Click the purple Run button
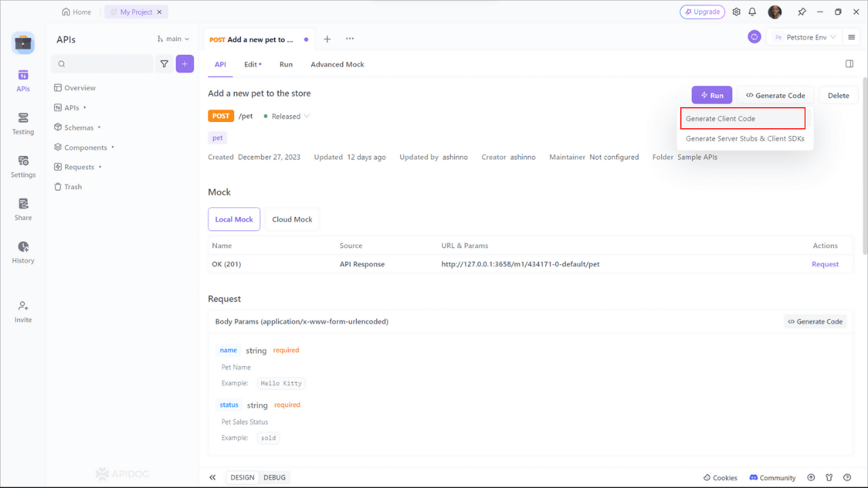This screenshot has width=868, height=488. [x=711, y=96]
